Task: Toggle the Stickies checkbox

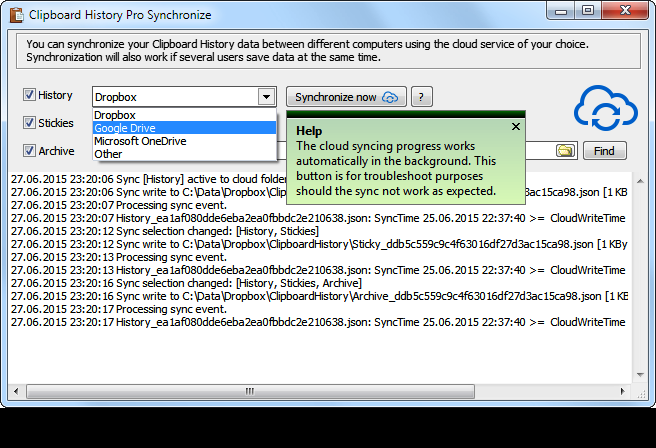Action: click(29, 123)
